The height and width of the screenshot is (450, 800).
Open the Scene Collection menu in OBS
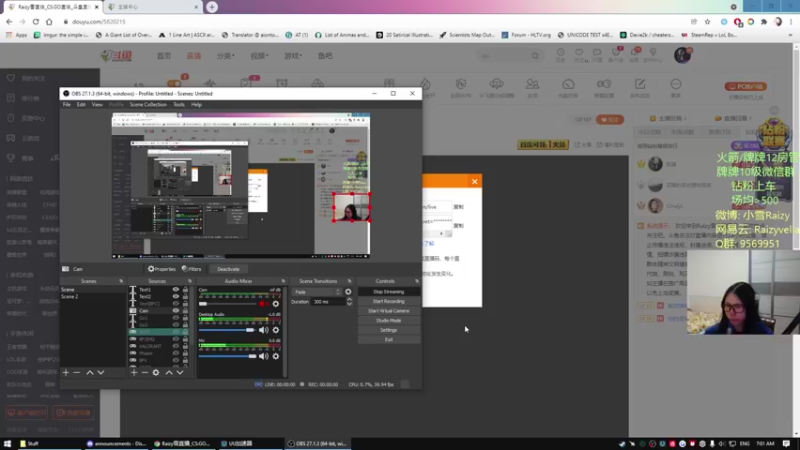148,105
